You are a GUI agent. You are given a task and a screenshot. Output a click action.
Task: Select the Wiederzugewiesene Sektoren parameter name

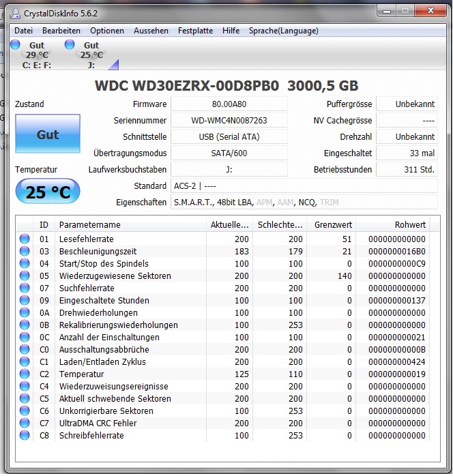click(x=115, y=276)
